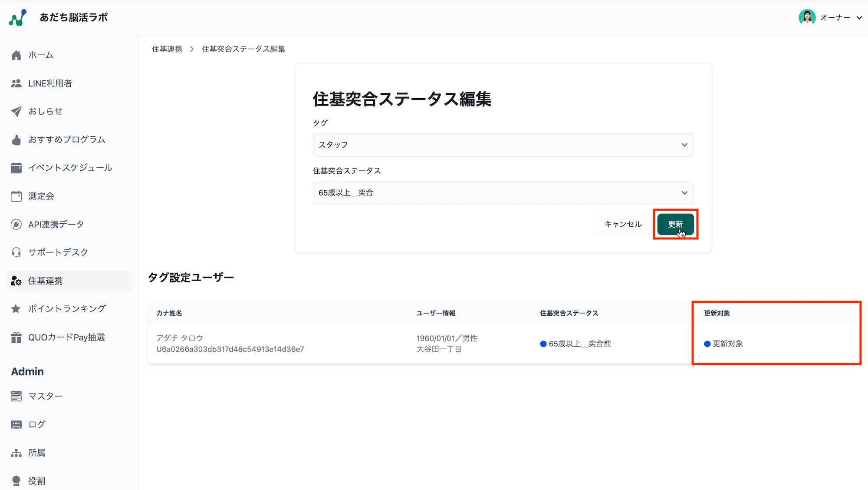Click the home icon in sidebar
Screen dimensions: 868x490
[16, 55]
